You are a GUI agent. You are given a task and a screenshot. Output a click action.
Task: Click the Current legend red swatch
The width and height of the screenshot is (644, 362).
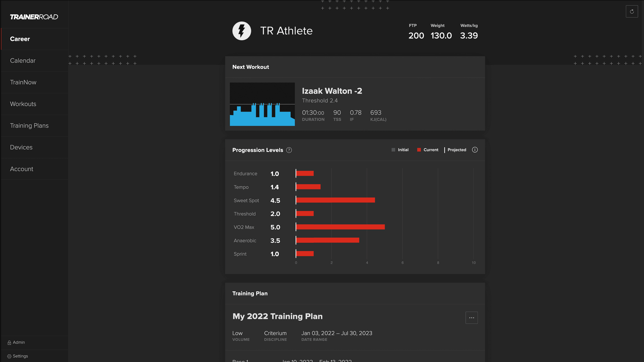pyautogui.click(x=419, y=150)
